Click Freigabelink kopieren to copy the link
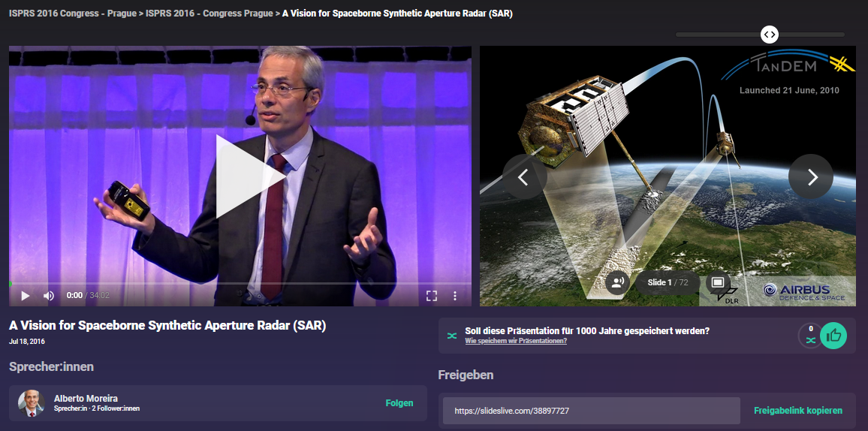This screenshot has height=431, width=868. [x=798, y=411]
